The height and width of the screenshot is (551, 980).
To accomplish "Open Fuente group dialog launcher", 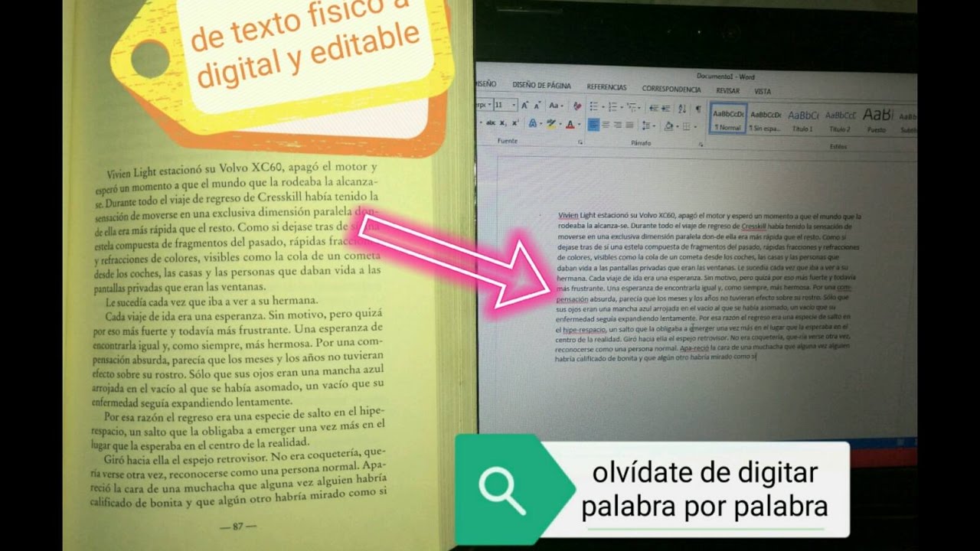I will pos(580,142).
